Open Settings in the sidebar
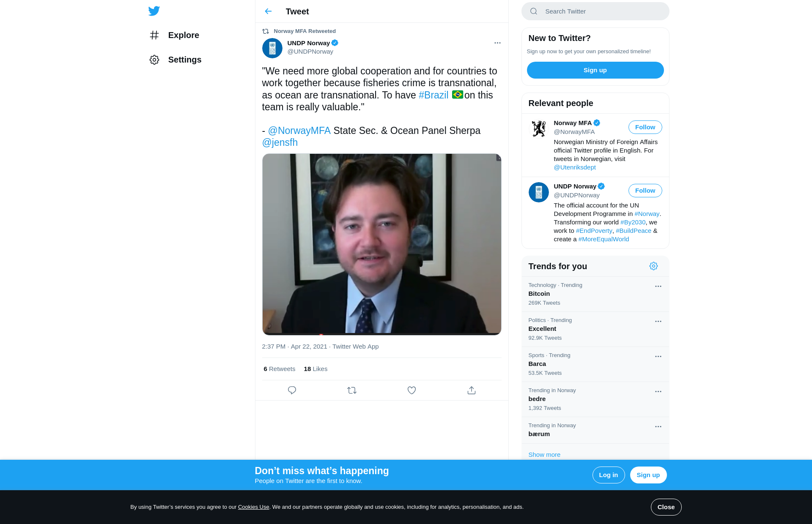The height and width of the screenshot is (524, 812). click(184, 60)
